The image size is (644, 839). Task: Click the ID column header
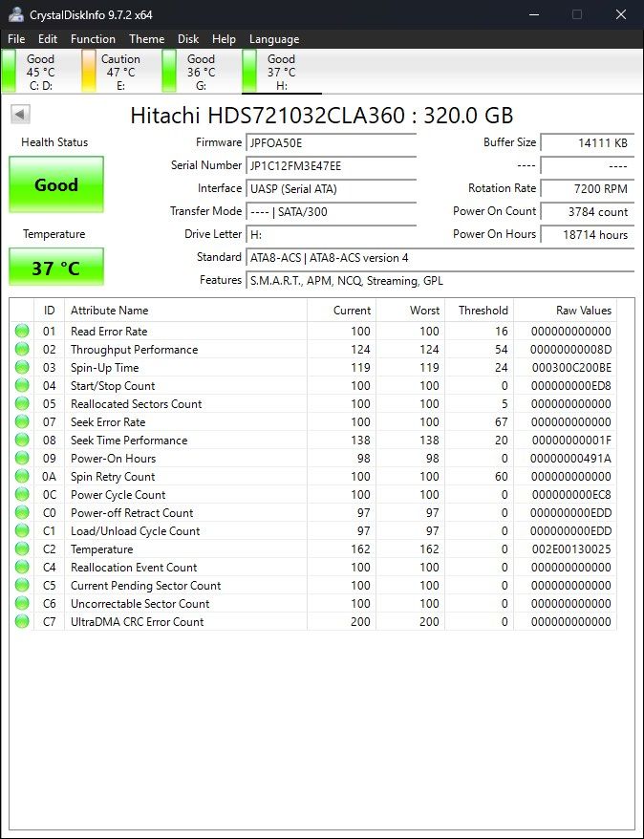[x=50, y=311]
